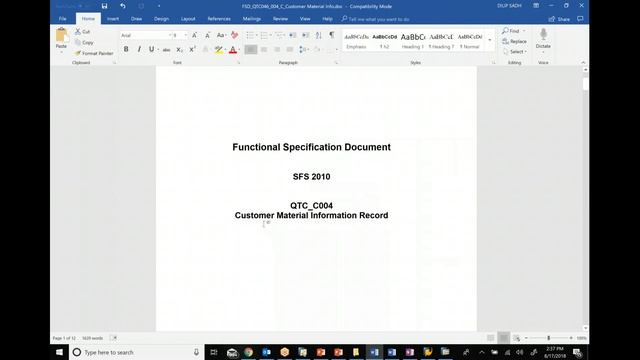This screenshot has height=360, width=640.
Task: Toggle Show/Hide paragraph marks
Action: coord(332,36)
